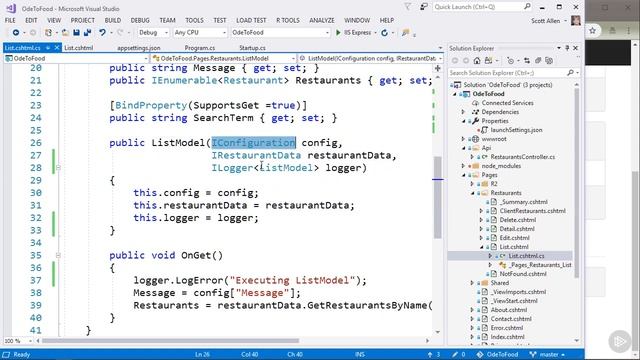Click the Undo arrow icon
Screen dimensions: 640x360
tap(102, 33)
